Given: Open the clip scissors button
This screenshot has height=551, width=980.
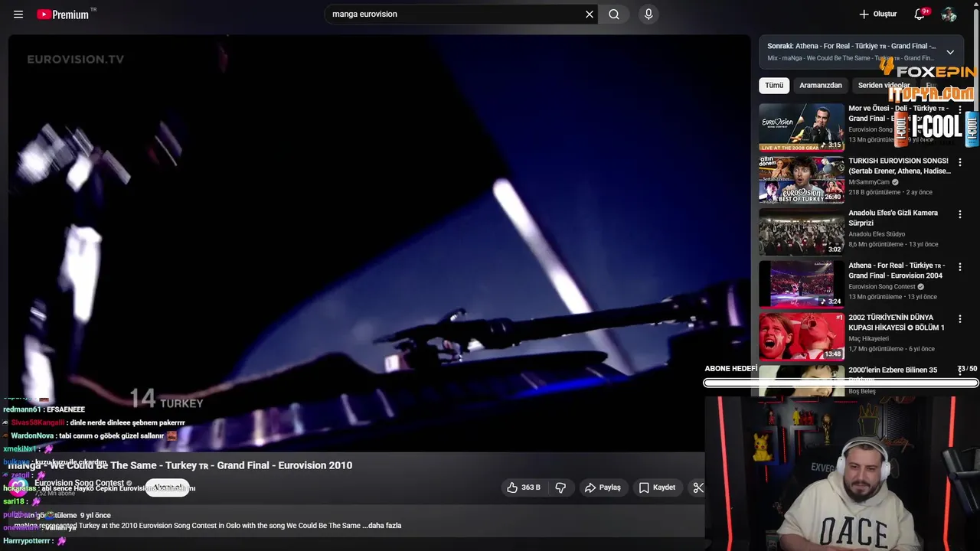Looking at the screenshot, I should pos(697,487).
